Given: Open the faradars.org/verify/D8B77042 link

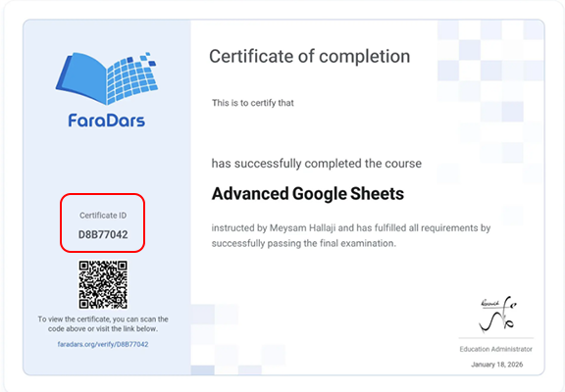Looking at the screenshot, I should [103, 344].
